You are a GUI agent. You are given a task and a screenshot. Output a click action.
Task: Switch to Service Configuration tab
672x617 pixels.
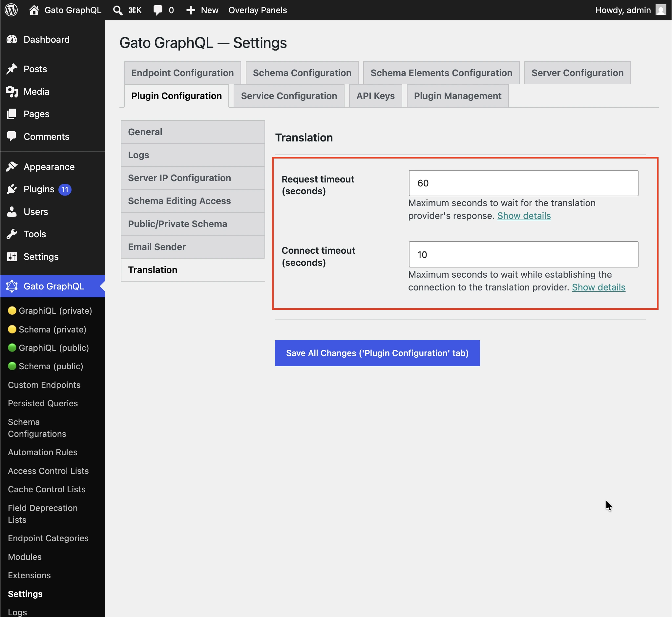[x=289, y=96]
